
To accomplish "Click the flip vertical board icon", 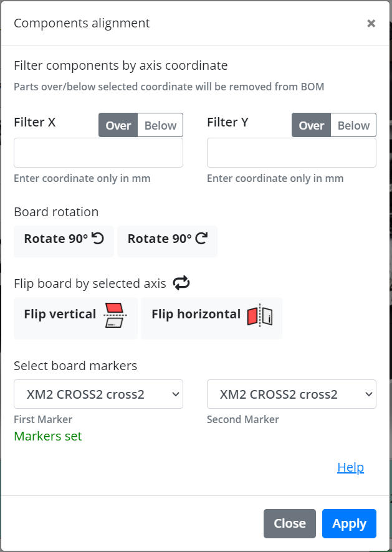I will (115, 315).
